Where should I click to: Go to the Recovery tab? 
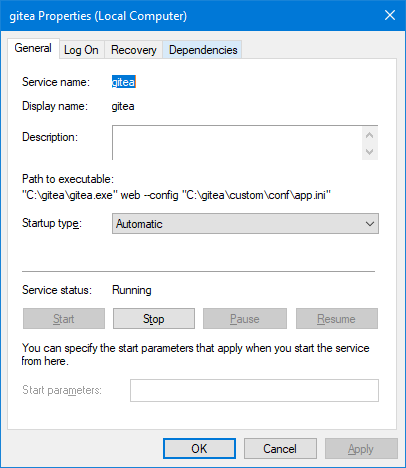coord(134,50)
